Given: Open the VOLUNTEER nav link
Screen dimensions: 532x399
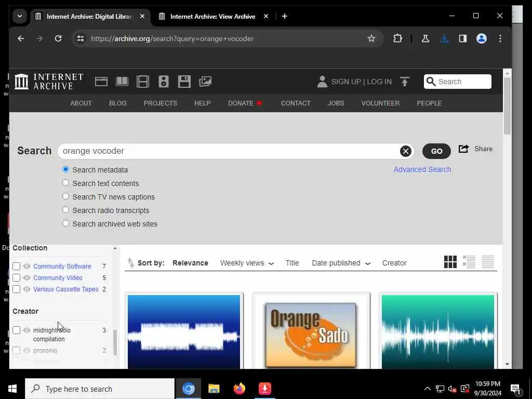Looking at the screenshot, I should [x=380, y=103].
